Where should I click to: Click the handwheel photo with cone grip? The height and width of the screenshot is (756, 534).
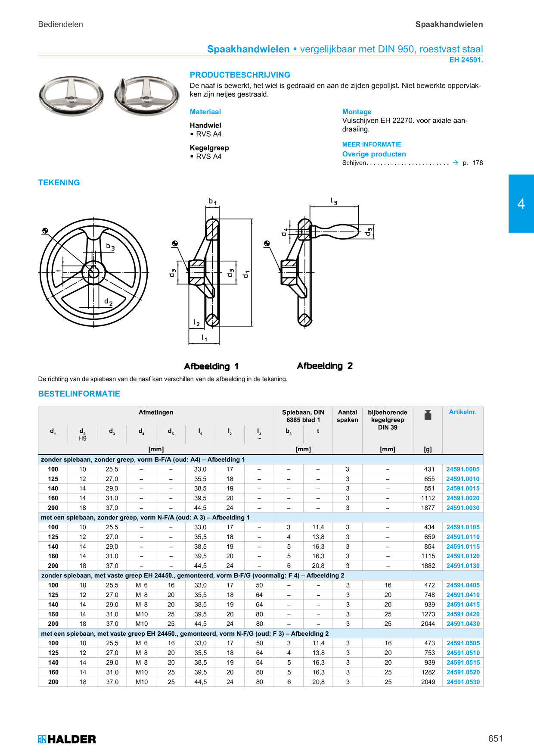[146, 96]
